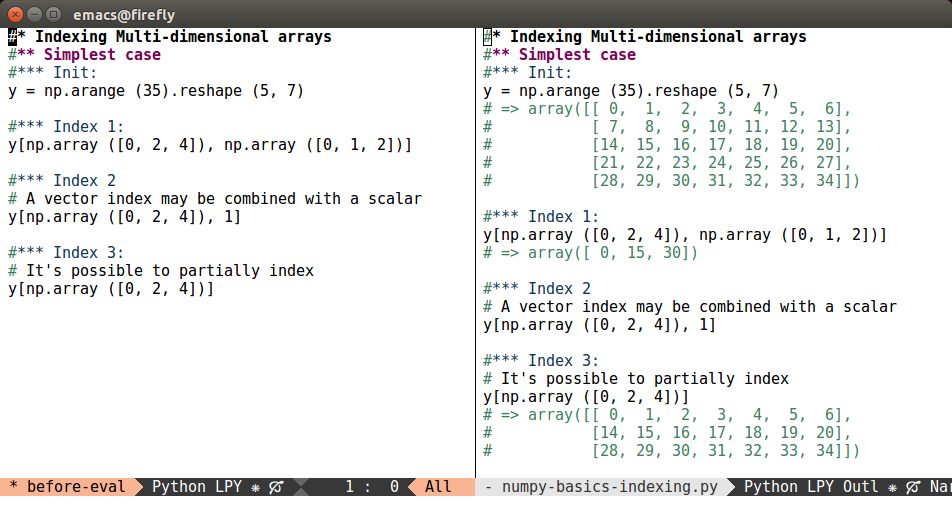This screenshot has width=952, height=514.
Task: Click the '* Indexing Multi-dimensional arrays' heading in left pane
Action: point(175,37)
